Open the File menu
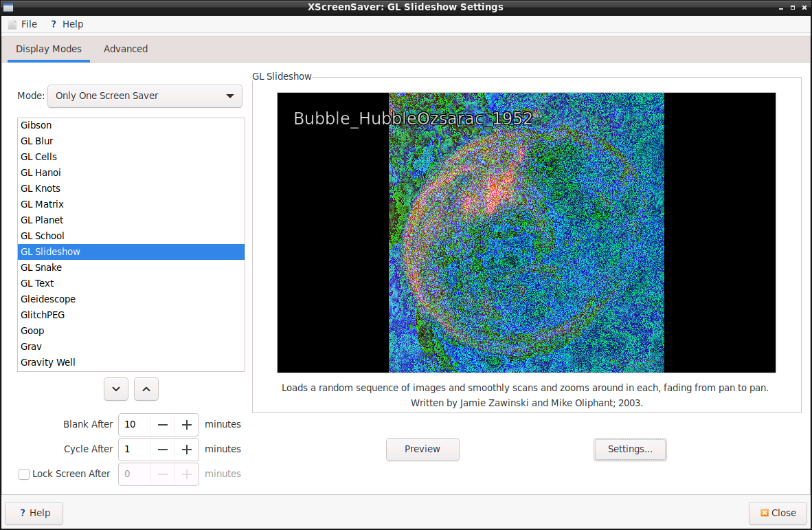812x530 pixels. (x=23, y=24)
